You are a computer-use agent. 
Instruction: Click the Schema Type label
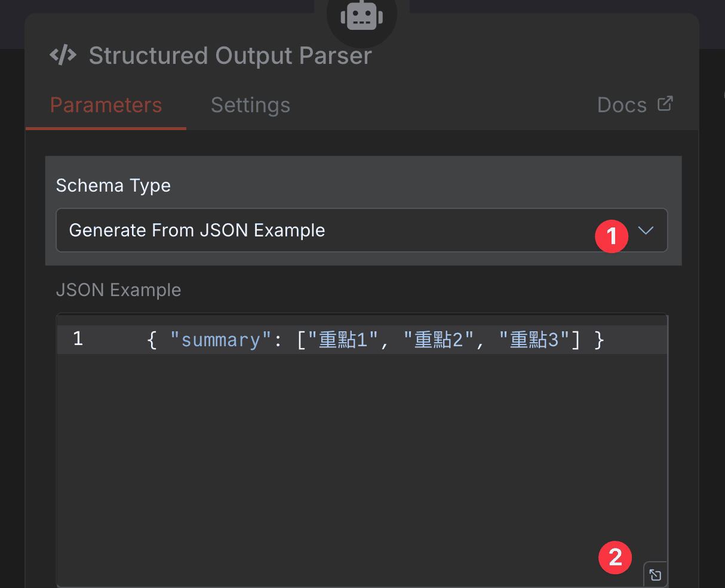(113, 185)
